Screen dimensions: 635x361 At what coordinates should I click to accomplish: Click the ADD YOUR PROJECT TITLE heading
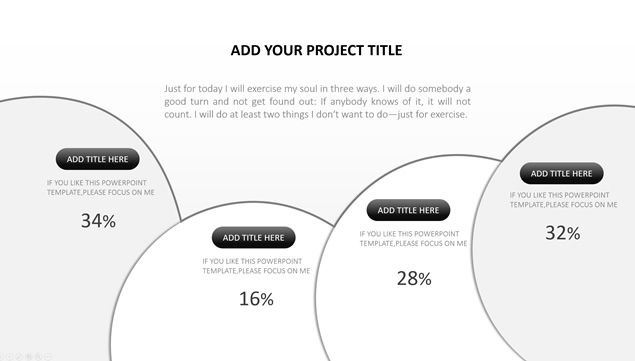coord(316,50)
